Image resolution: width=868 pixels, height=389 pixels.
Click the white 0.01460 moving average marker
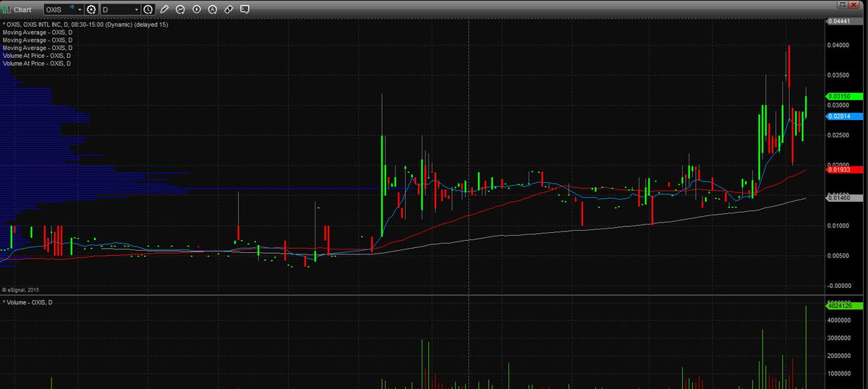tap(843, 197)
